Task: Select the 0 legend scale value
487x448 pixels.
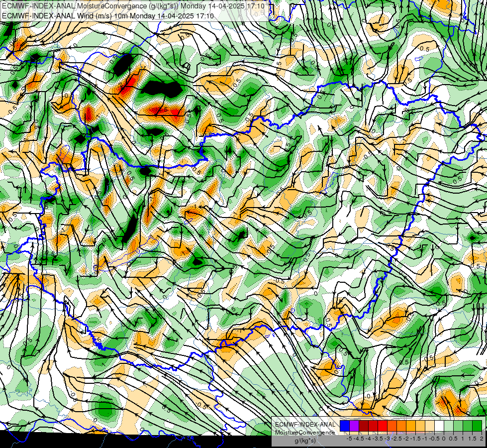Action: (x=444, y=439)
